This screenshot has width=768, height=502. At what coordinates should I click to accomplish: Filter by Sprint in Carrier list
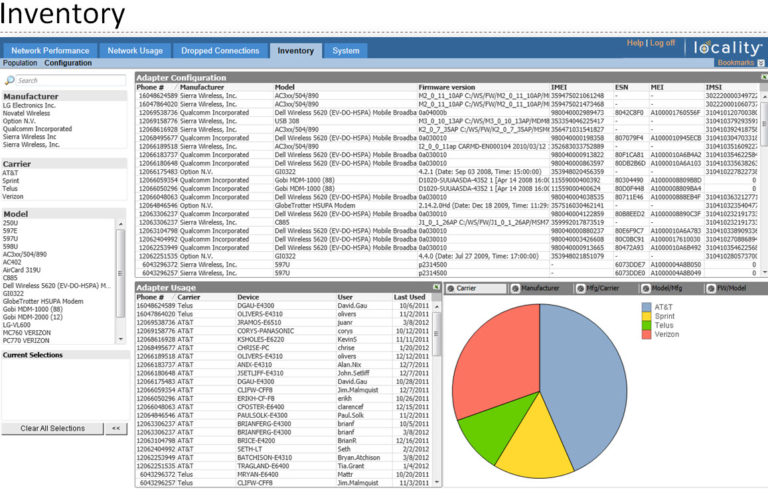point(11,181)
